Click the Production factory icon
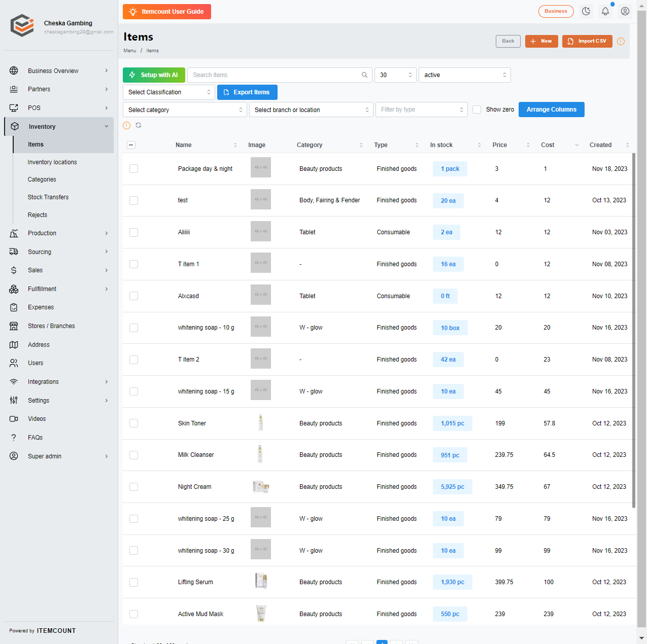Viewport: 647px width, 644px height. [14, 233]
